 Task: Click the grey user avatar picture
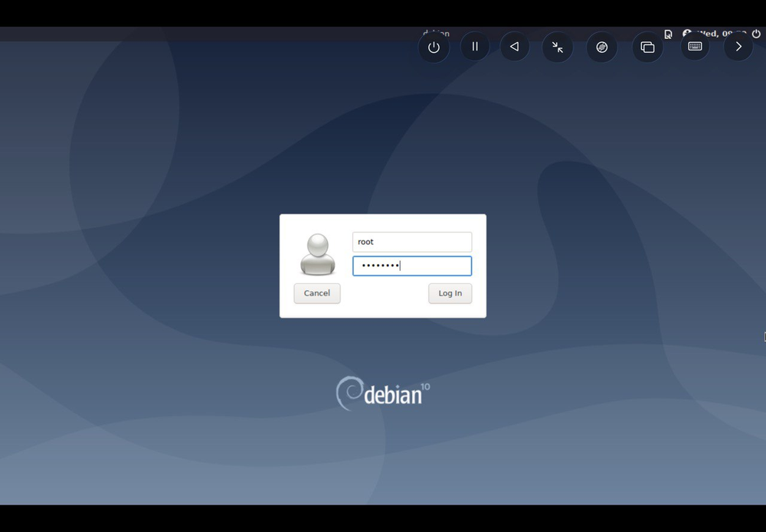(x=317, y=254)
